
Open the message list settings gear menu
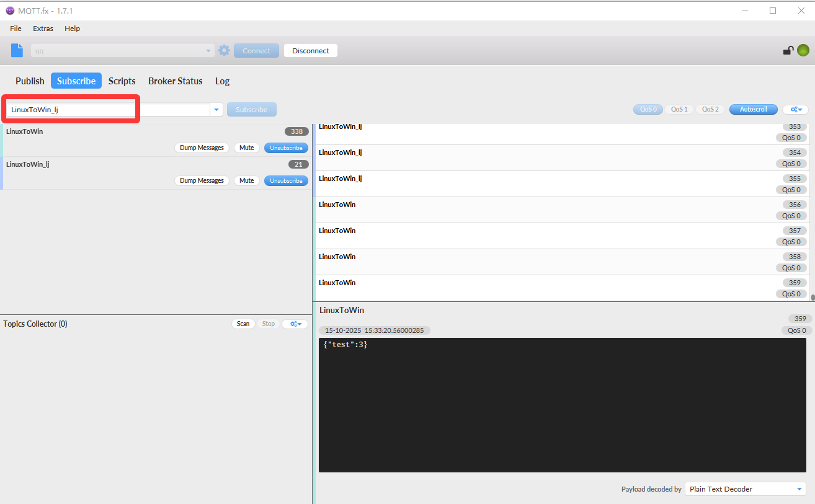pyautogui.click(x=796, y=109)
